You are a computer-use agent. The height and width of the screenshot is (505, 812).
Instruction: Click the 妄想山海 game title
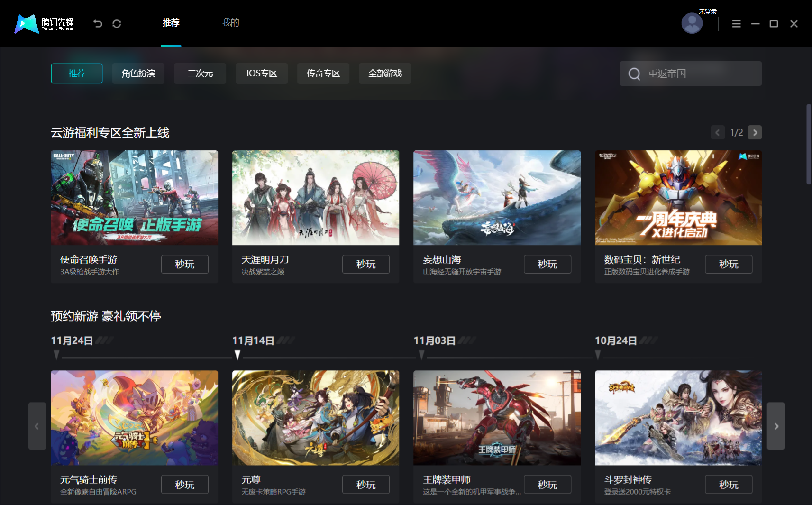442,259
